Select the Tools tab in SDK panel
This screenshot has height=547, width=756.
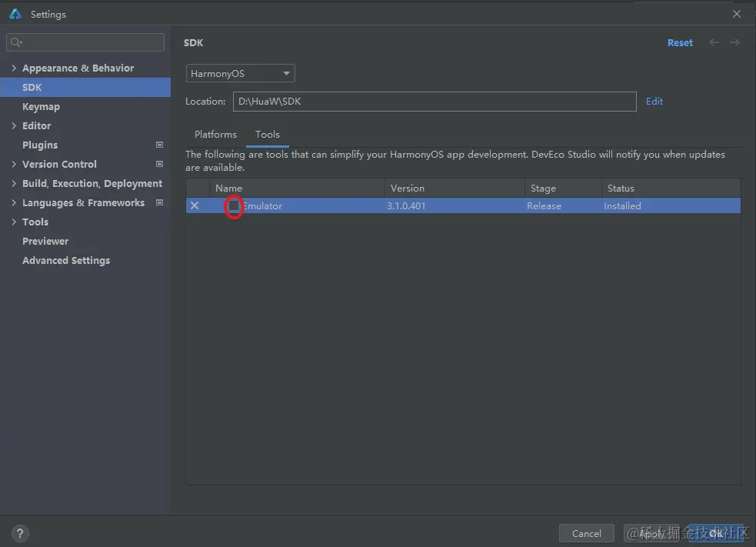click(268, 135)
